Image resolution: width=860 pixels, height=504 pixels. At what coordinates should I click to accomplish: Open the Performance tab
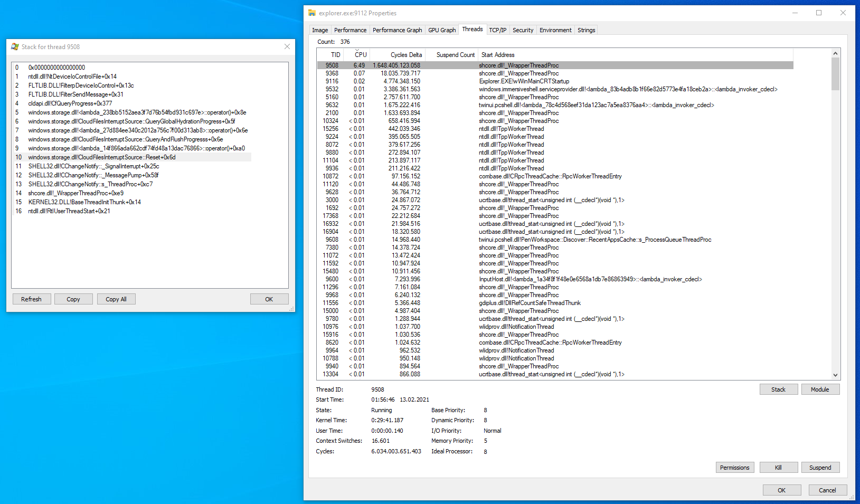pyautogui.click(x=350, y=30)
